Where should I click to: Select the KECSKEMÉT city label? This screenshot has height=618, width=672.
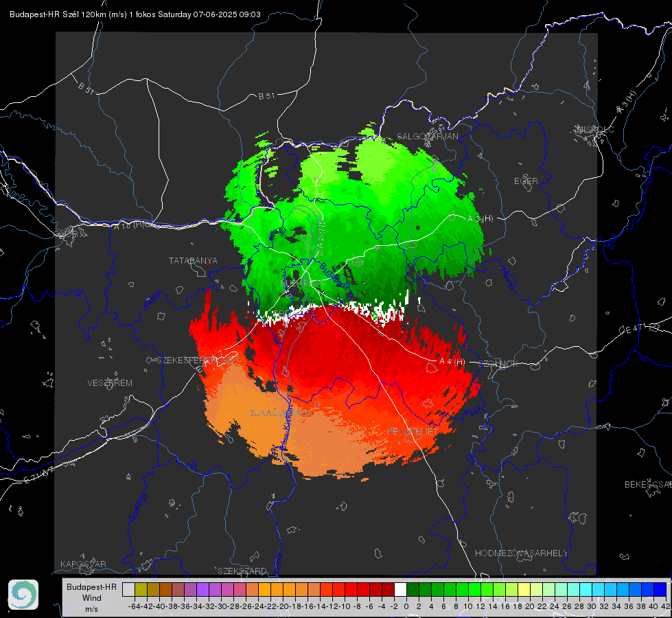[413, 432]
